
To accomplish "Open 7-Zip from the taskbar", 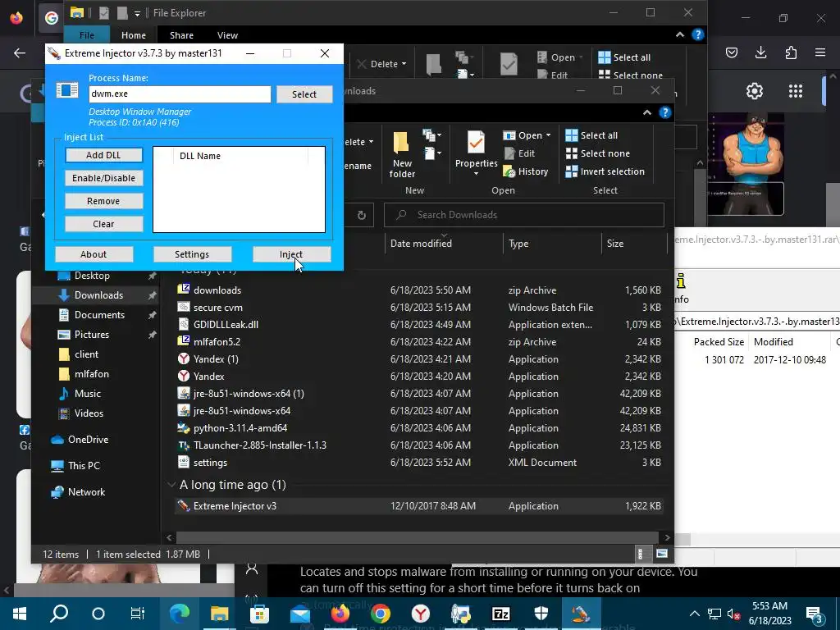I will [501, 614].
